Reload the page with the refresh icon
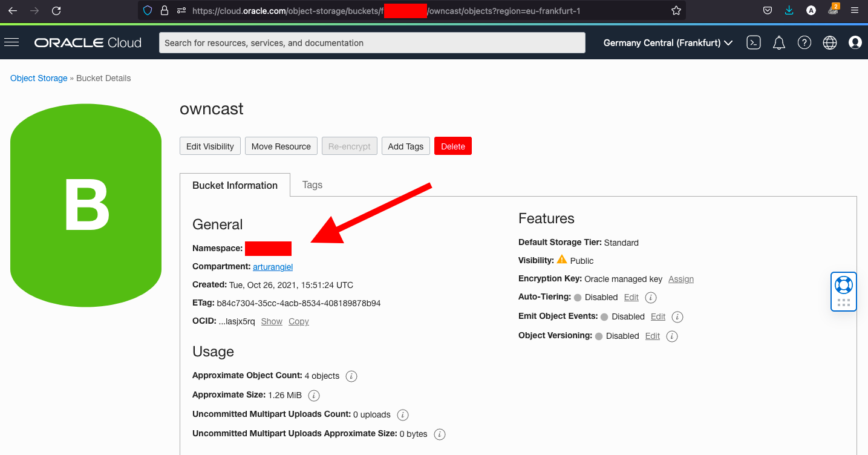Viewport: 868px width, 455px height. click(x=56, y=11)
